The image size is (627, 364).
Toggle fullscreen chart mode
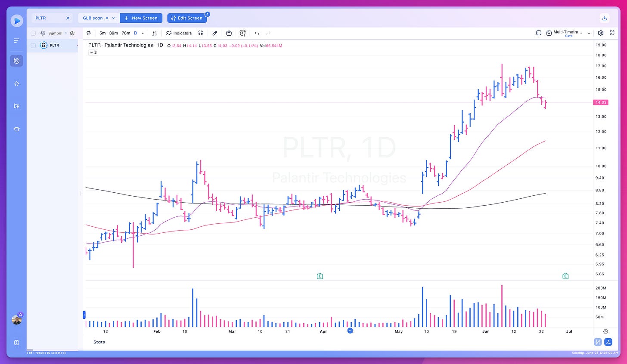(612, 33)
